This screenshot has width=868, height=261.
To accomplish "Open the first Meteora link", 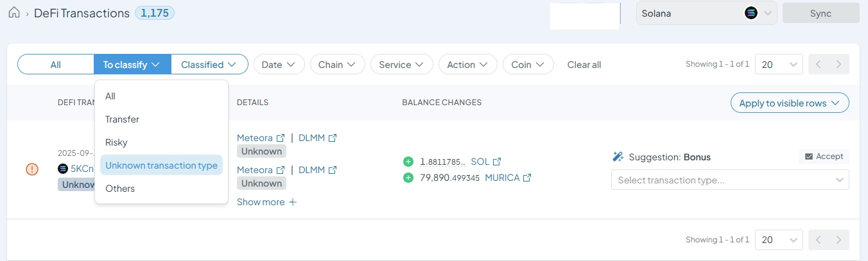I will [x=255, y=138].
